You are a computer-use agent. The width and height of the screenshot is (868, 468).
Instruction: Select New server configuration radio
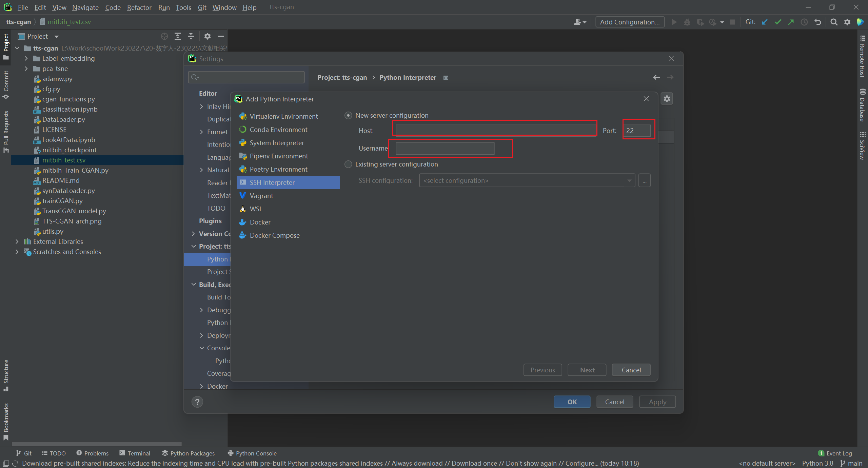click(x=348, y=115)
